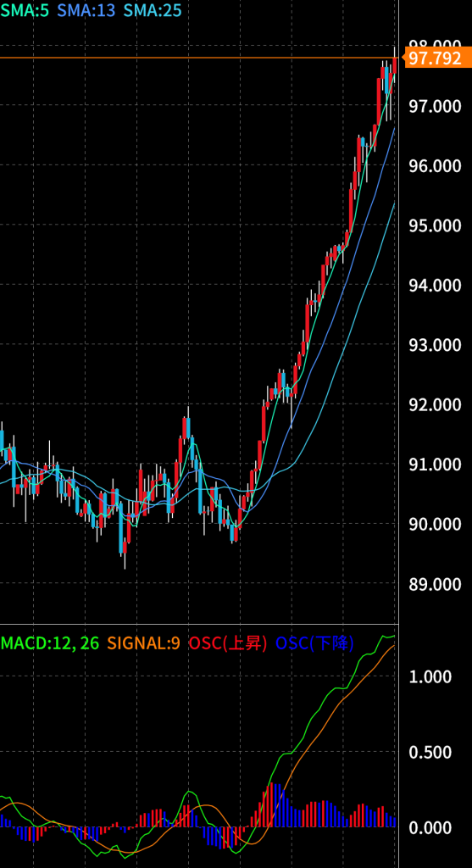
Task: Click the 91.000 price axis label
Action: coord(435,464)
